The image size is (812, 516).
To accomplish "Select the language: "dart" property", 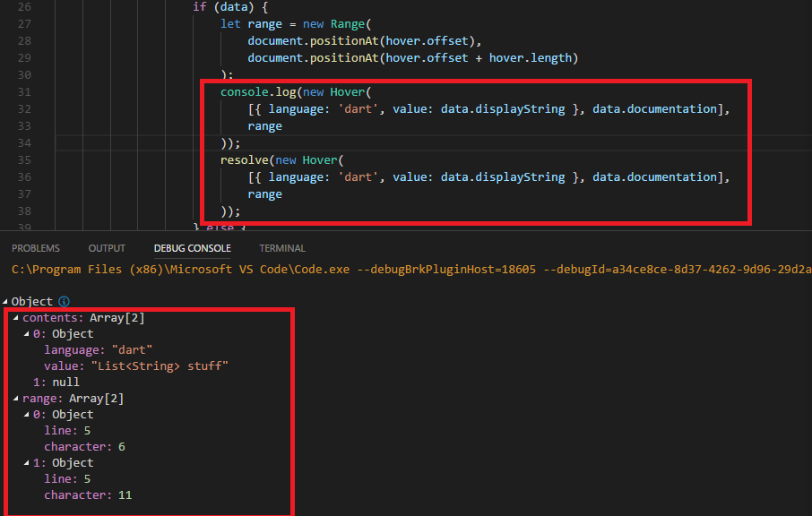I will pyautogui.click(x=99, y=350).
